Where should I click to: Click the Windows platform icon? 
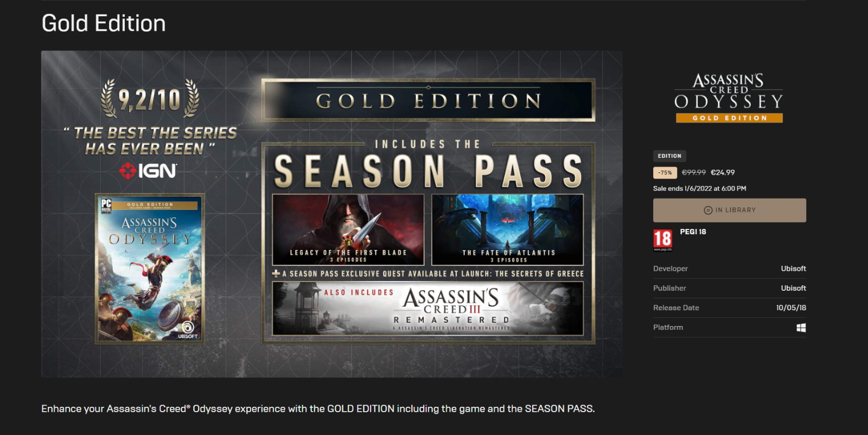(x=801, y=328)
